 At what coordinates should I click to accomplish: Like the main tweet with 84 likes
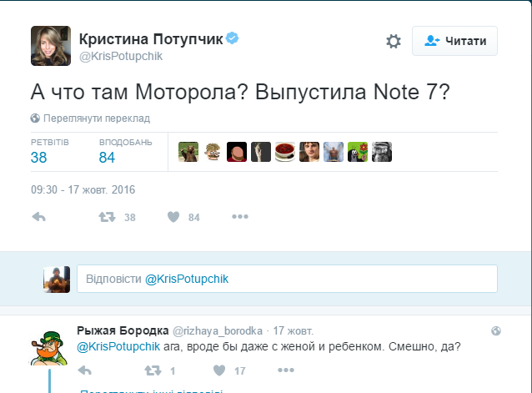click(x=173, y=217)
